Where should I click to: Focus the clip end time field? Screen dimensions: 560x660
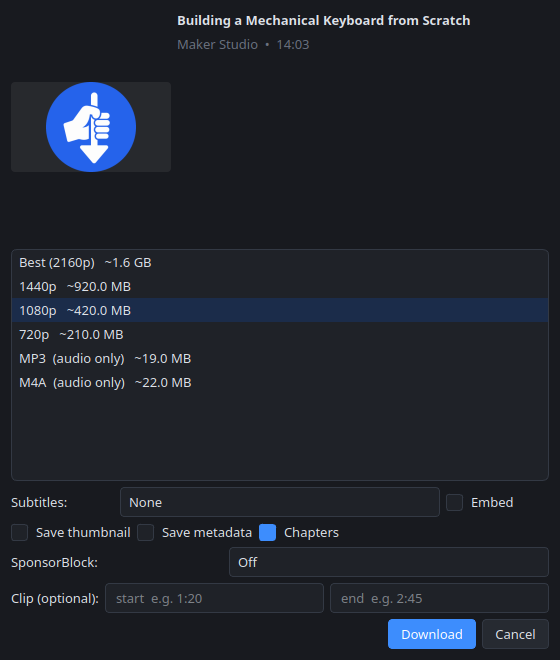439,598
